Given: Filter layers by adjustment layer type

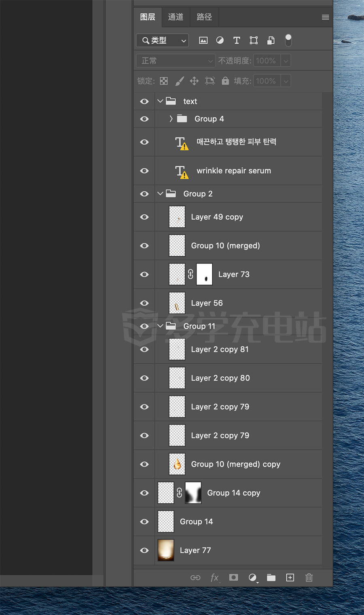Looking at the screenshot, I should coord(220,40).
